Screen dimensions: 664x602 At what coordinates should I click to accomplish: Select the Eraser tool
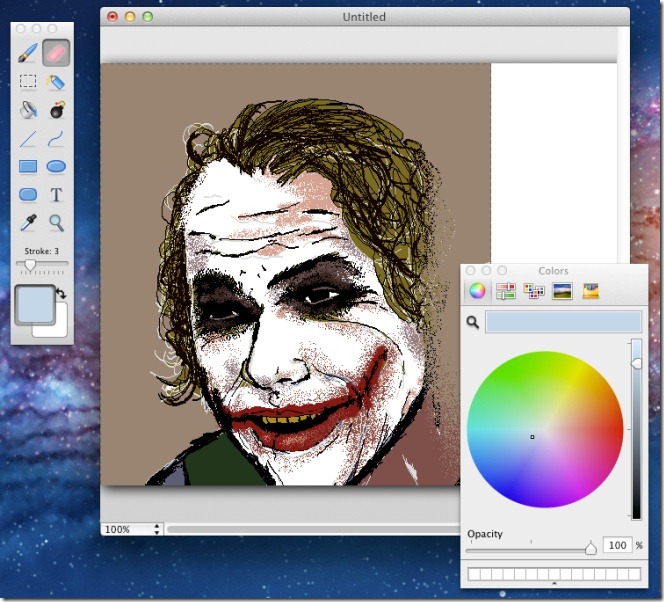click(56, 53)
